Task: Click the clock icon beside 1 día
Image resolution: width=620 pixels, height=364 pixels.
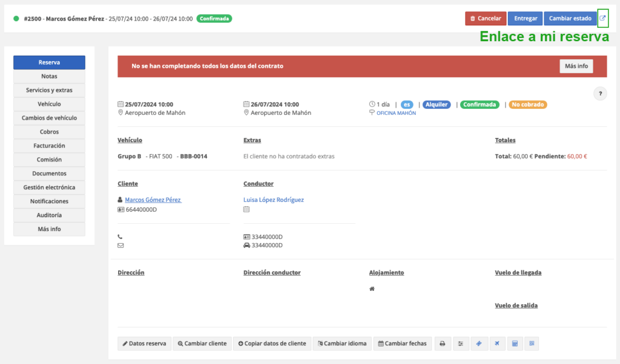Action: tap(372, 104)
